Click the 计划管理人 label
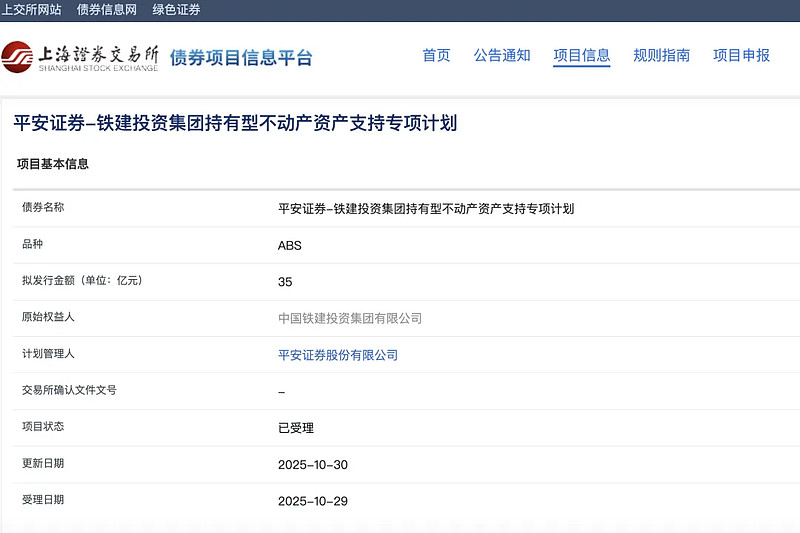This screenshot has height=533, width=800. (48, 353)
